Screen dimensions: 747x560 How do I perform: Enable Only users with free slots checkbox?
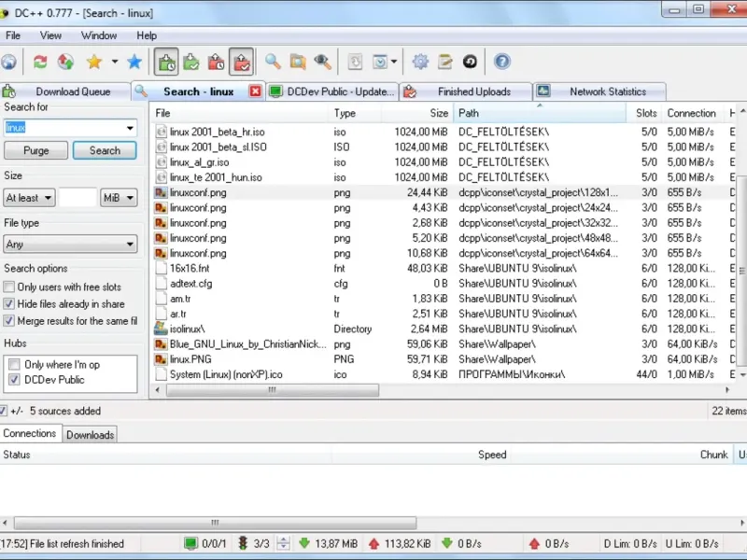click(x=9, y=287)
